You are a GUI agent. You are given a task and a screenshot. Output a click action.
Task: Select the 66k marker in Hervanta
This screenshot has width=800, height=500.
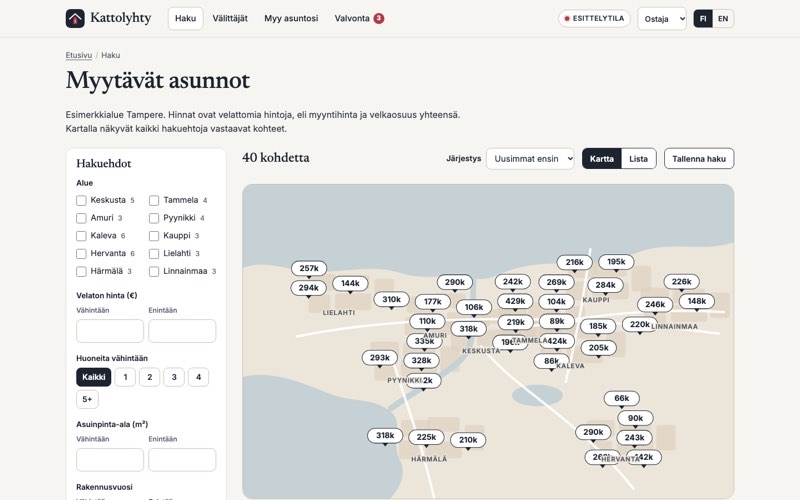[621, 398]
